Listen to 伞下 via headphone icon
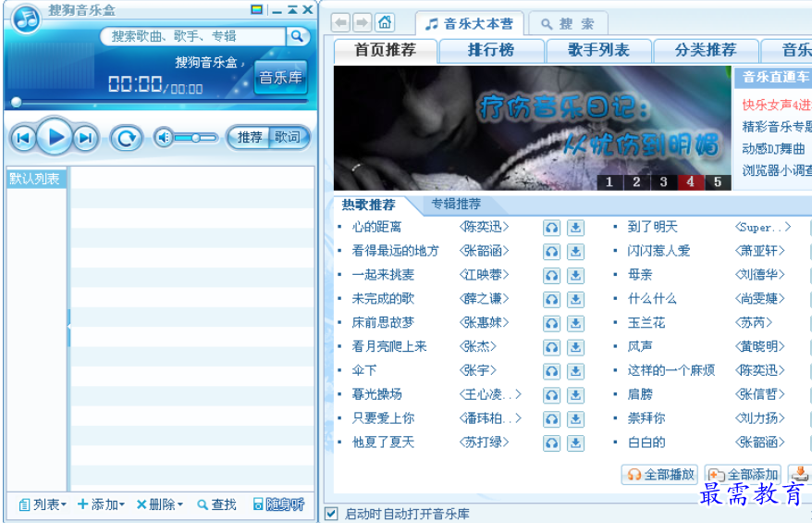 click(552, 371)
